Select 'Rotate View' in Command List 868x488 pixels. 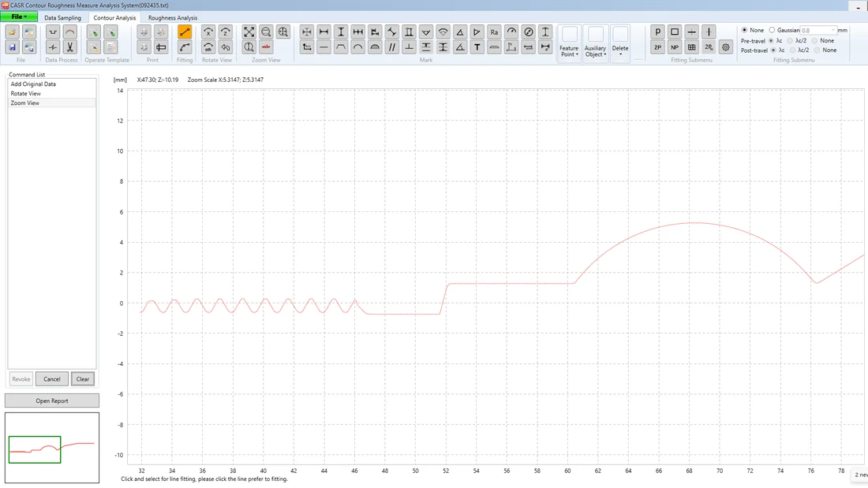pos(51,94)
